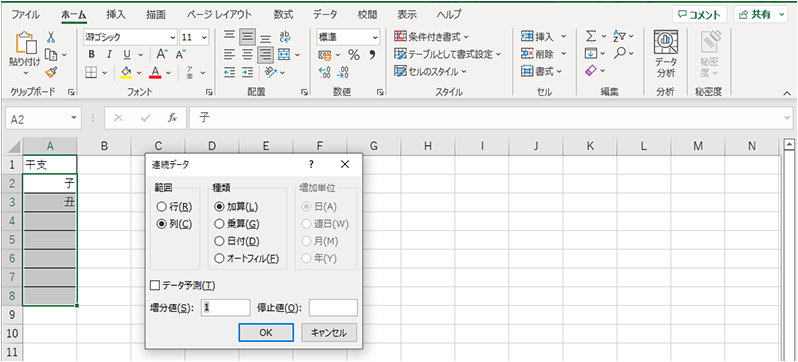Click the cell borders icon
This screenshot has height=362, width=798.
tap(91, 72)
